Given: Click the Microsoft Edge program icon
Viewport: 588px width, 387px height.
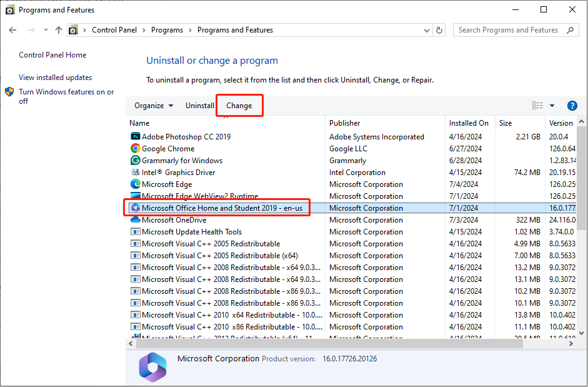Looking at the screenshot, I should pyautogui.click(x=135, y=184).
